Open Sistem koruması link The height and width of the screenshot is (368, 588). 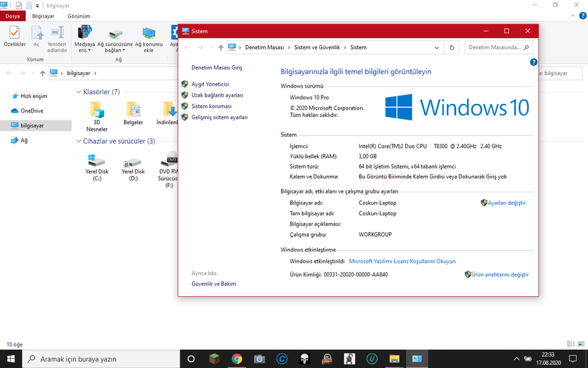point(212,106)
